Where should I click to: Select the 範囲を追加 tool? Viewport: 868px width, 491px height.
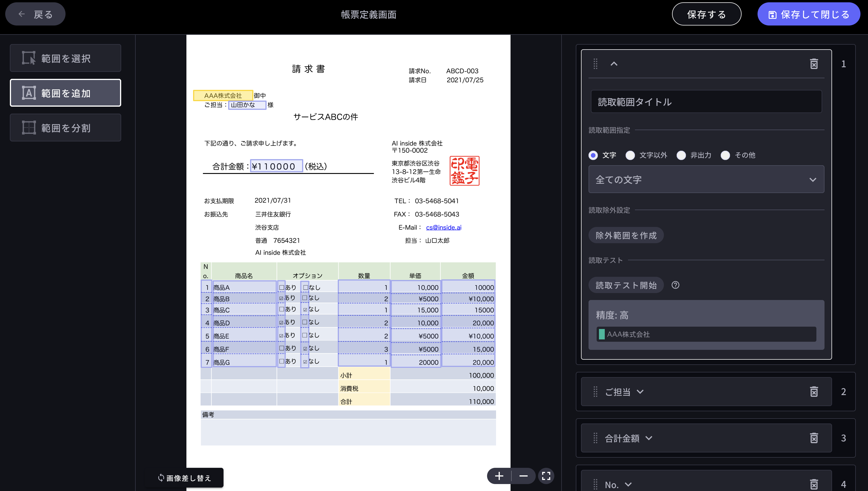pyautogui.click(x=66, y=93)
